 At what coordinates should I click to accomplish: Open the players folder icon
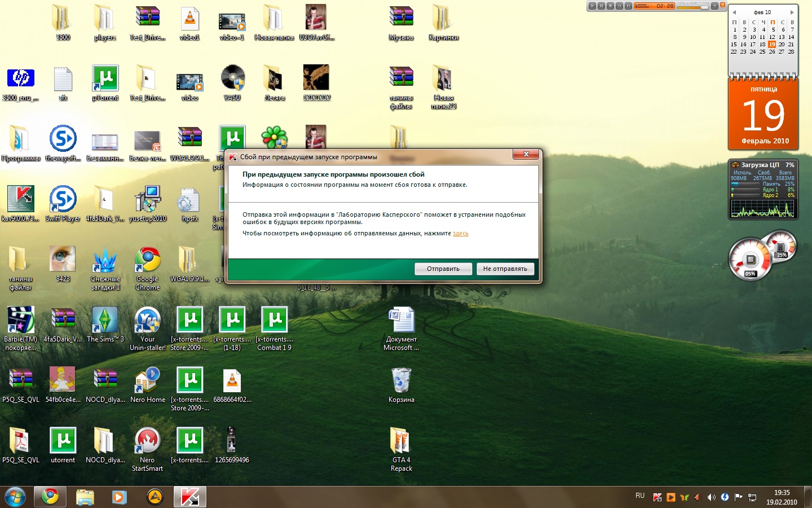[105, 23]
